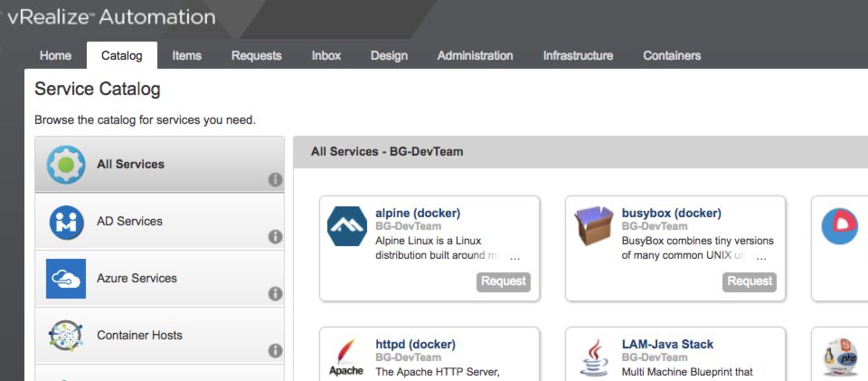Select the Catalog tab

122,56
